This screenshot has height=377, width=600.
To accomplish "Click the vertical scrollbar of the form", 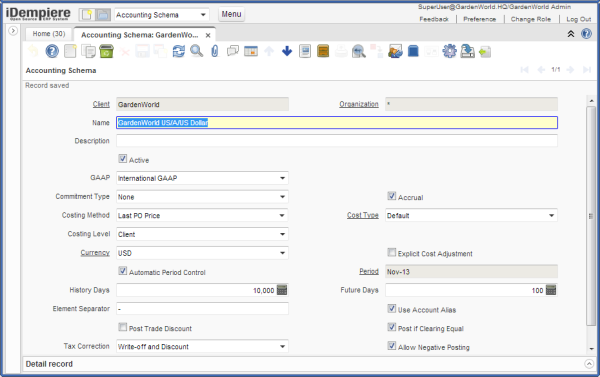I will 591,216.
